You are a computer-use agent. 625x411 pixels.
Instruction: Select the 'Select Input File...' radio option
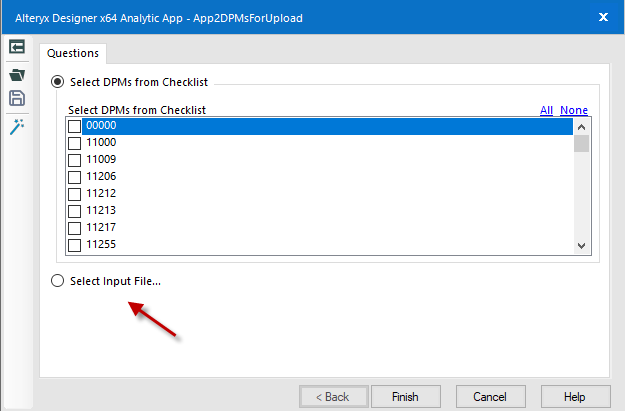click(58, 281)
